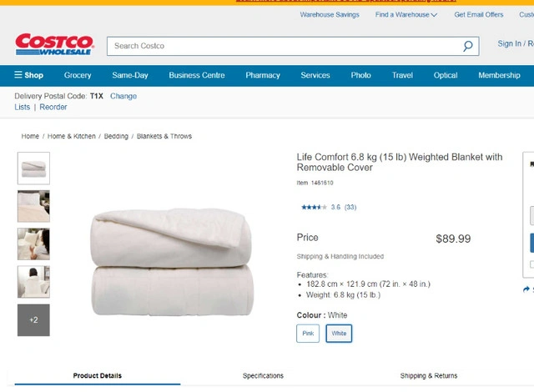Select the bedroom scene thumbnail
The width and height of the screenshot is (534, 392).
pyautogui.click(x=33, y=206)
